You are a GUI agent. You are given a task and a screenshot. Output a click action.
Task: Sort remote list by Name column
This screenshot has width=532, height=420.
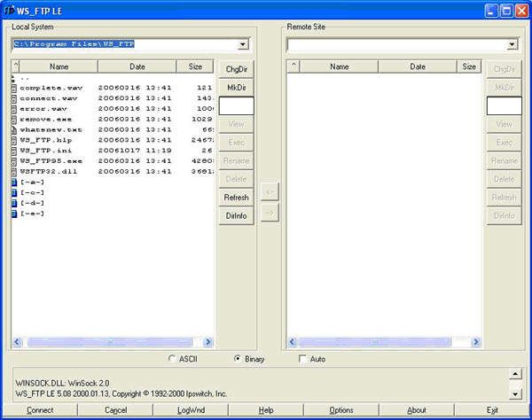pos(340,66)
